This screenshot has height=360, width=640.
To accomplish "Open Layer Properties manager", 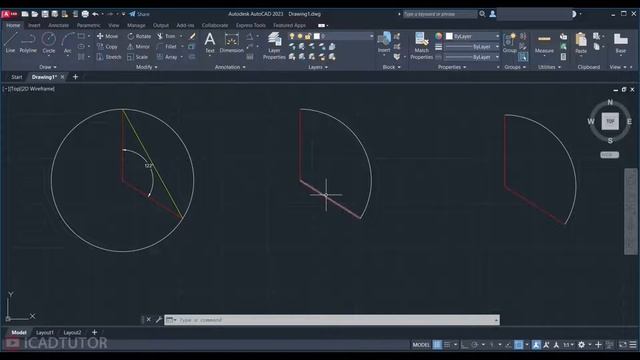I will [274, 46].
